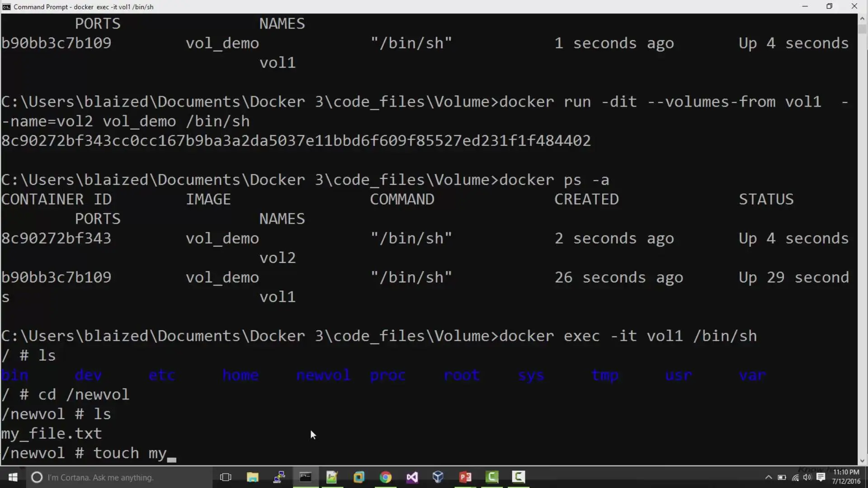
Task: Open File Explorer from the taskbar
Action: pos(252,477)
